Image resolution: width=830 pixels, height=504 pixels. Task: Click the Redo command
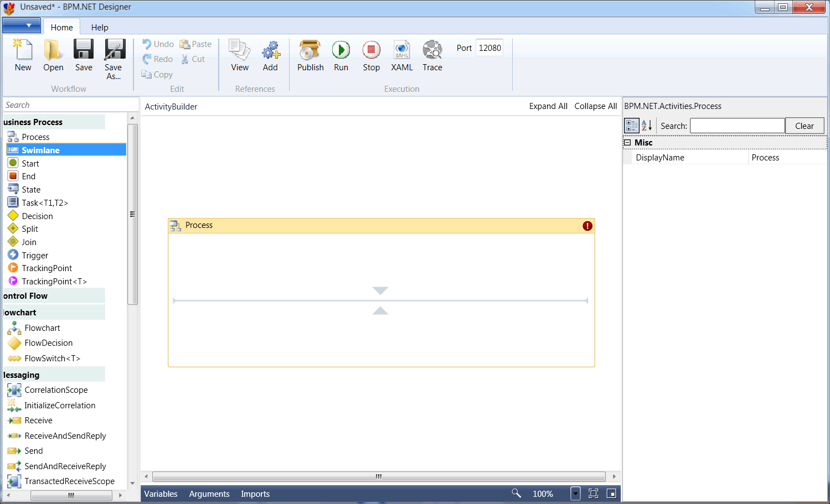click(x=158, y=59)
